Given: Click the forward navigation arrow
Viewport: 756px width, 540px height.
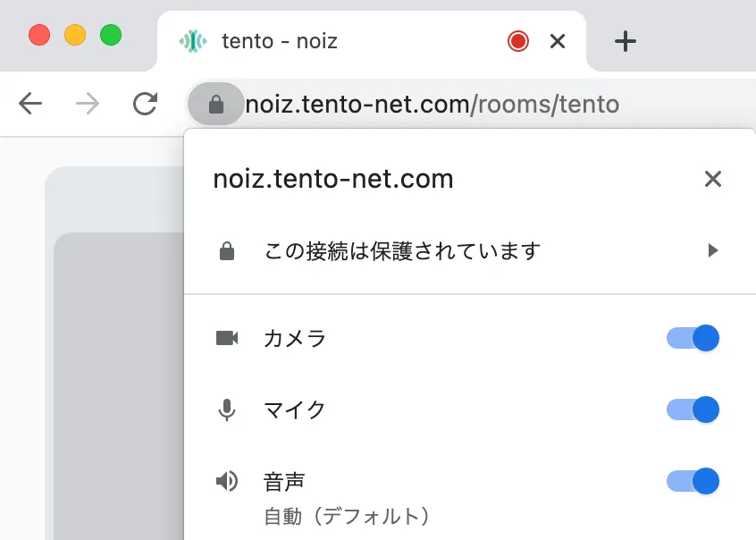Looking at the screenshot, I should click(88, 105).
